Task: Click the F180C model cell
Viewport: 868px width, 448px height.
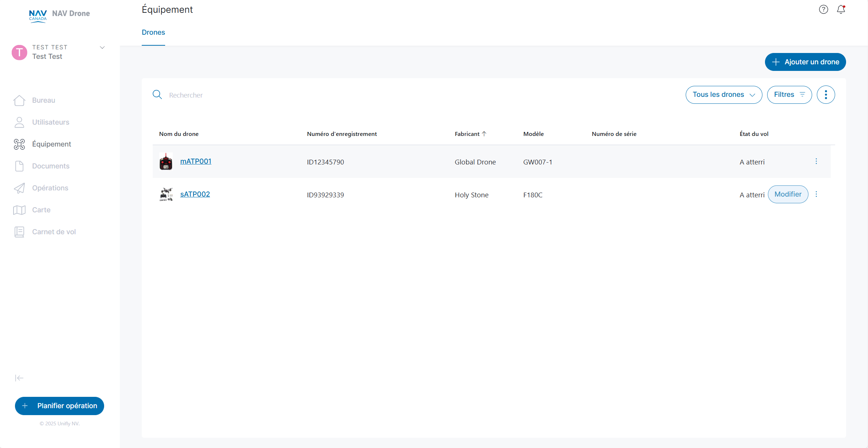Action: (x=533, y=195)
